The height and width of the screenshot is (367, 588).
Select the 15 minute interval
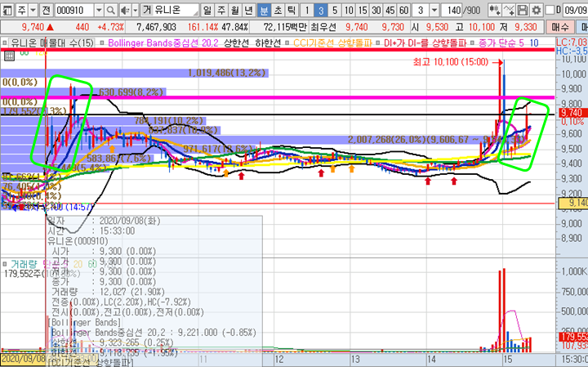363,10
